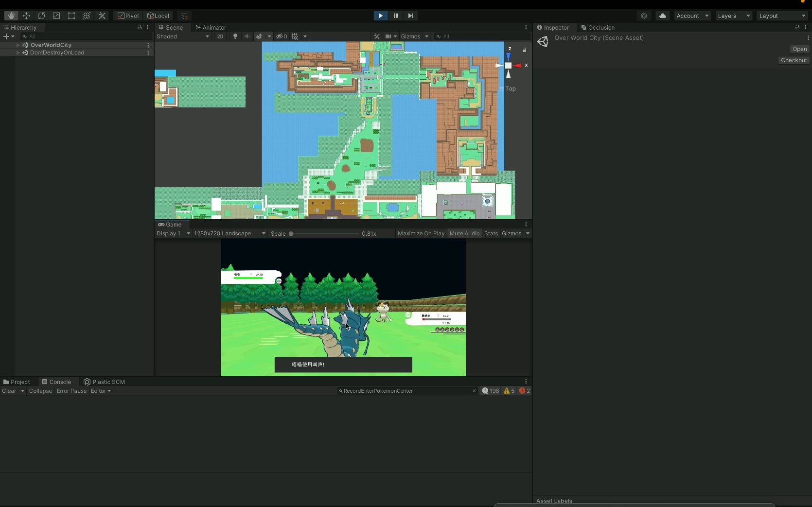Stop play mode with Play button
812x507 pixels.
[x=380, y=16]
